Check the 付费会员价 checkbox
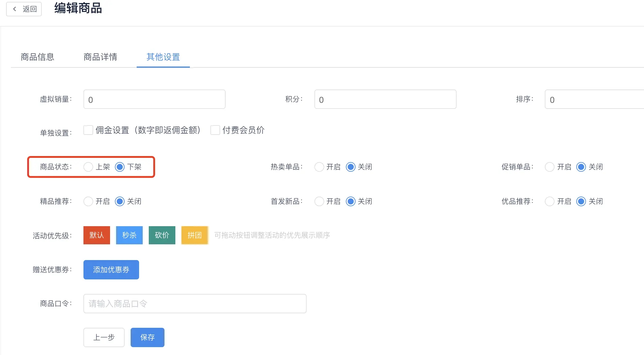This screenshot has height=355, width=644. coord(215,130)
